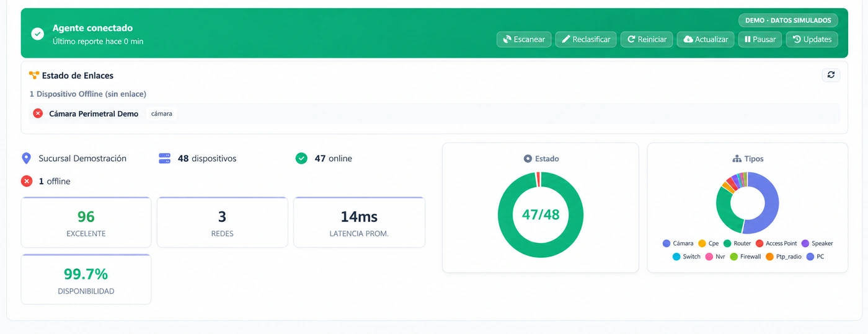Toggle Router legend swatch in Tipos chart

click(727, 244)
